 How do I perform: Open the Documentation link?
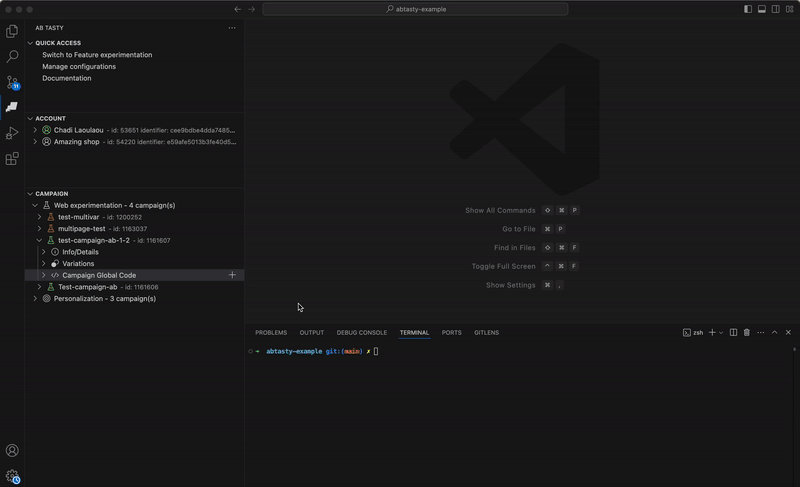(x=67, y=78)
